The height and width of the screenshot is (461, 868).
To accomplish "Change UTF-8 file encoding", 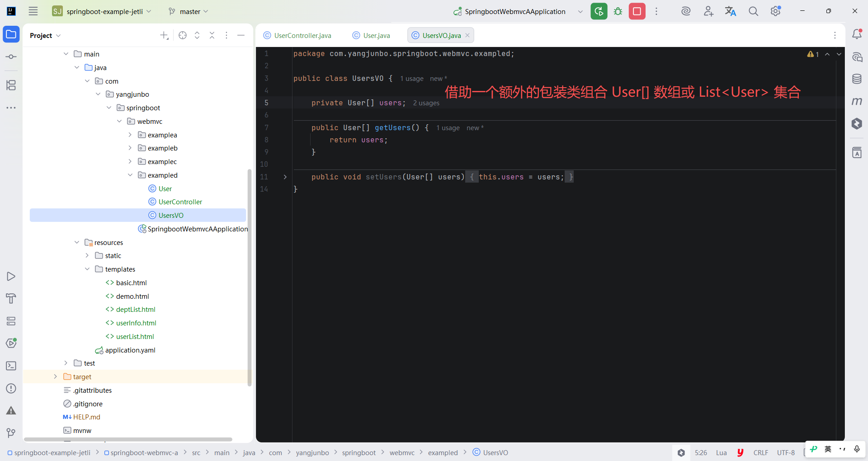I will (786, 452).
